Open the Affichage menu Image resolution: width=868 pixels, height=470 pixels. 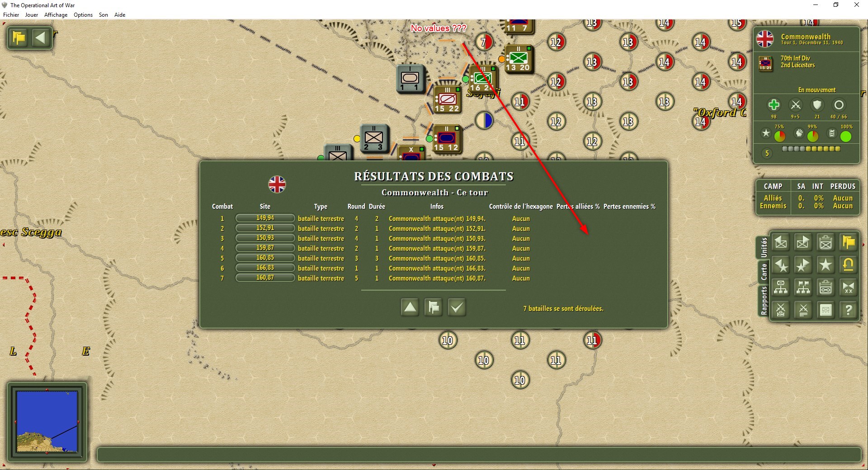pos(56,15)
